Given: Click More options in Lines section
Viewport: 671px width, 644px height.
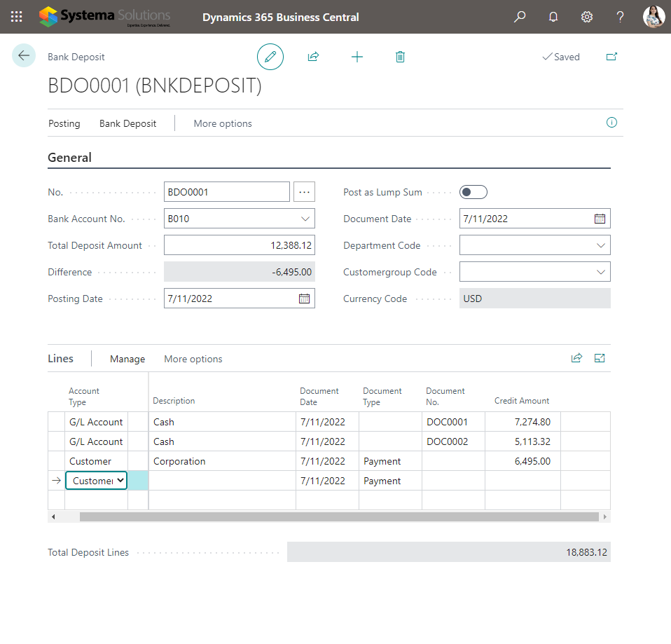Looking at the screenshot, I should [x=193, y=359].
